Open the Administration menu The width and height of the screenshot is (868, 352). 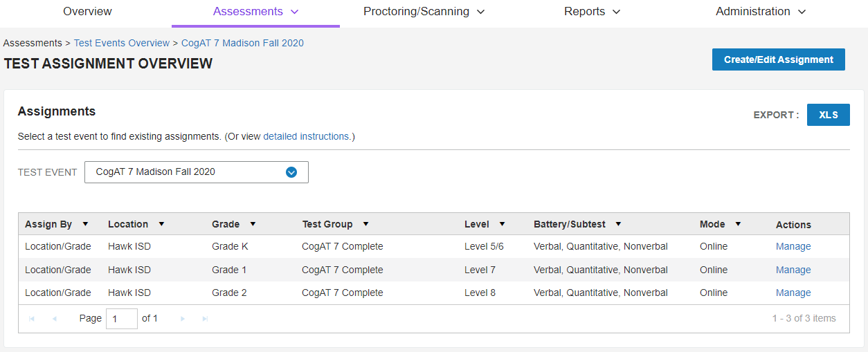[x=761, y=12]
